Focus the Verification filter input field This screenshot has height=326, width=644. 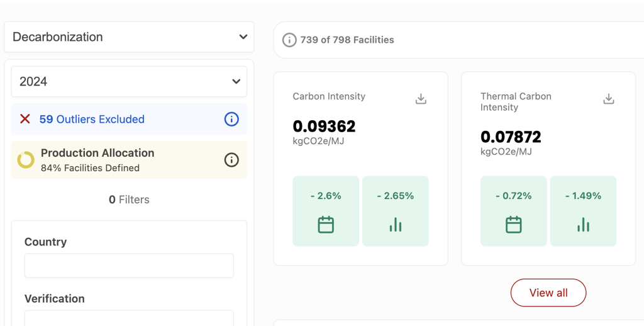[129, 318]
